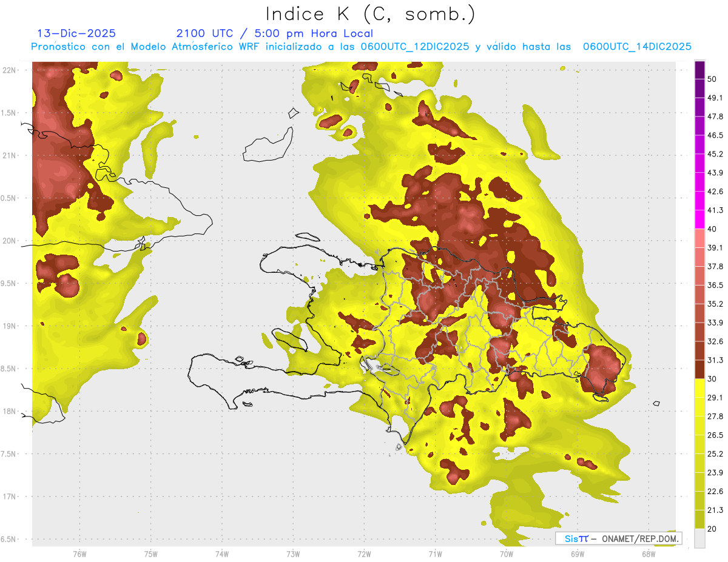Click the '69W' longitude label

click(577, 554)
